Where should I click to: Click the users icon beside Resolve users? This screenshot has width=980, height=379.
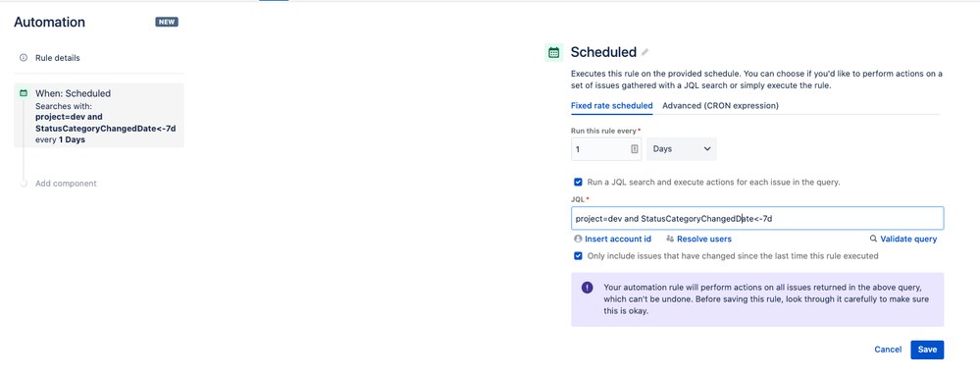click(x=670, y=239)
